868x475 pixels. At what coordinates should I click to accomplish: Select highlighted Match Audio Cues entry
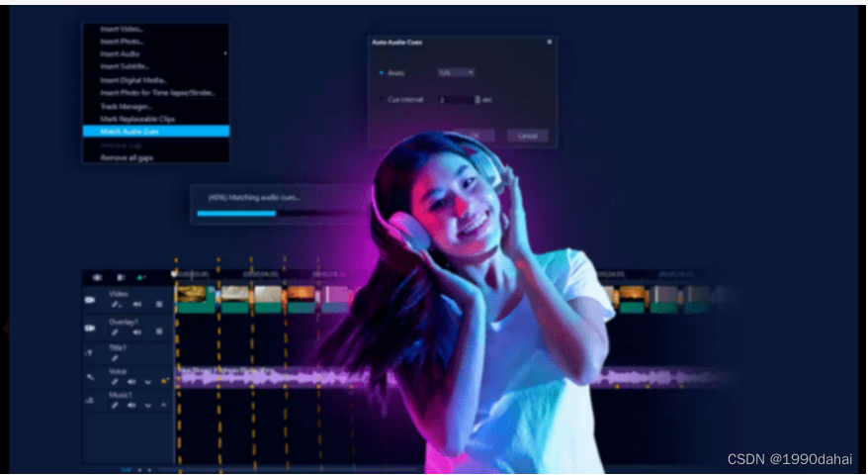[x=156, y=132]
